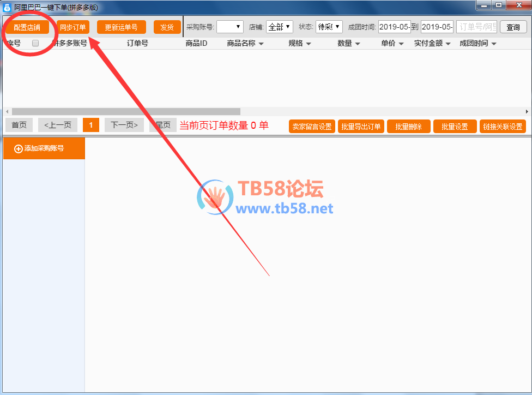Image resolution: width=532 pixels, height=395 pixels.
Task: Open 卖家留言设置
Action: (312, 127)
